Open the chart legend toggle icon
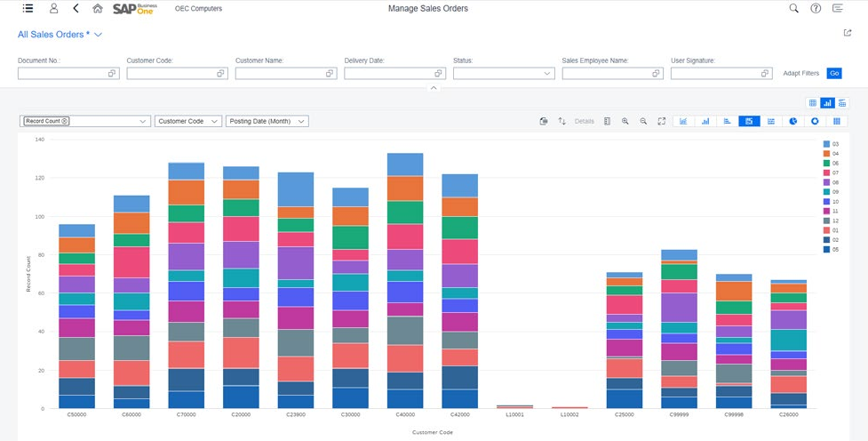This screenshot has height=441, width=868. click(x=607, y=121)
